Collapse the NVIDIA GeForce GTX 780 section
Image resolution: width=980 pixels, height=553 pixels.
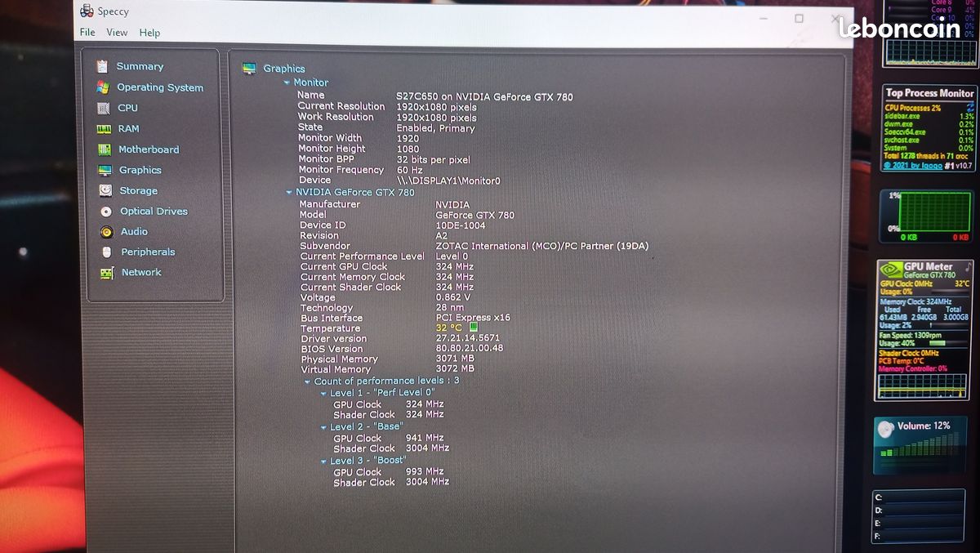pyautogui.click(x=288, y=193)
